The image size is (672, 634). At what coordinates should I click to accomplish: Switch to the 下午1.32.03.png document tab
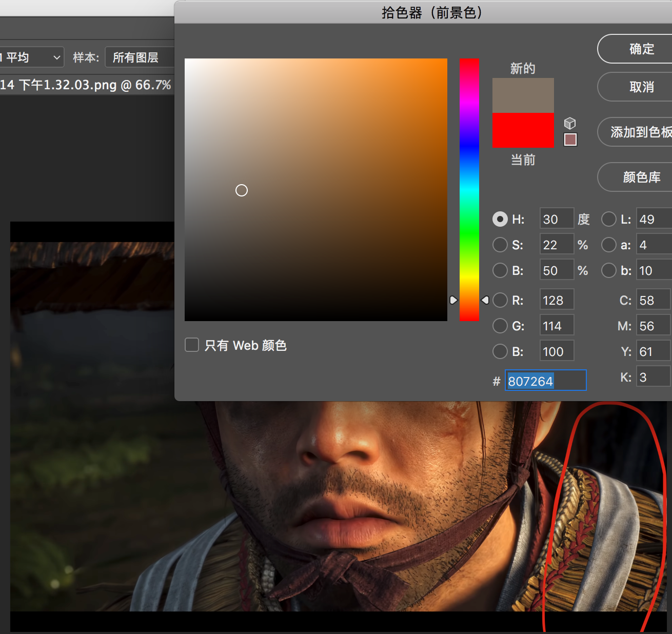pyautogui.click(x=86, y=85)
